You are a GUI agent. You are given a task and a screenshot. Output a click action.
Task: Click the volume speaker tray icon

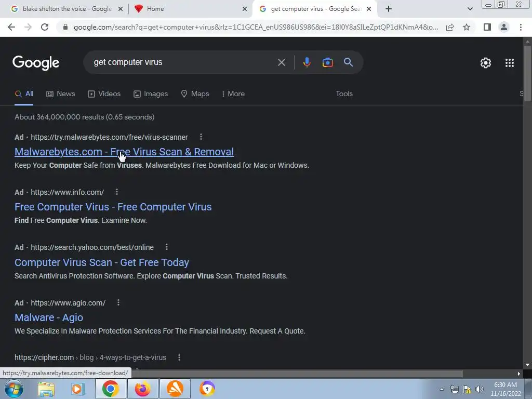click(x=480, y=389)
